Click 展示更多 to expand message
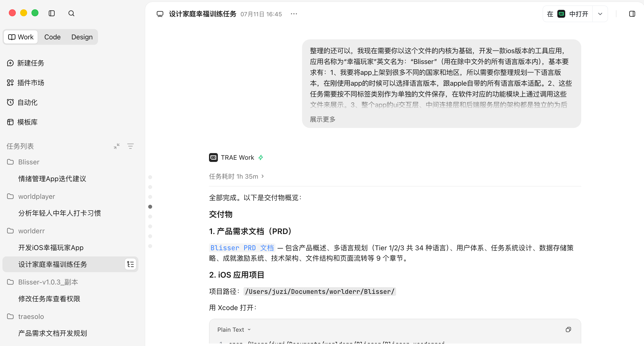644x346 pixels. 322,119
